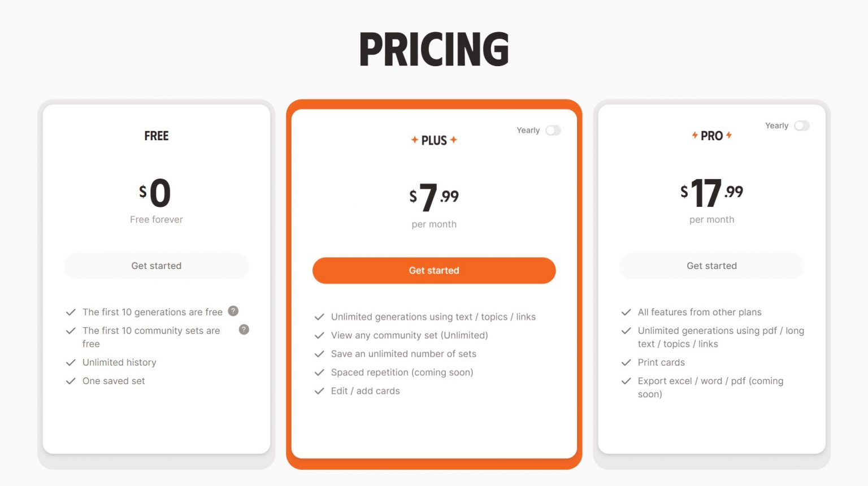Click the sparkle icon right of PLUS
The image size is (868, 486).
point(454,140)
